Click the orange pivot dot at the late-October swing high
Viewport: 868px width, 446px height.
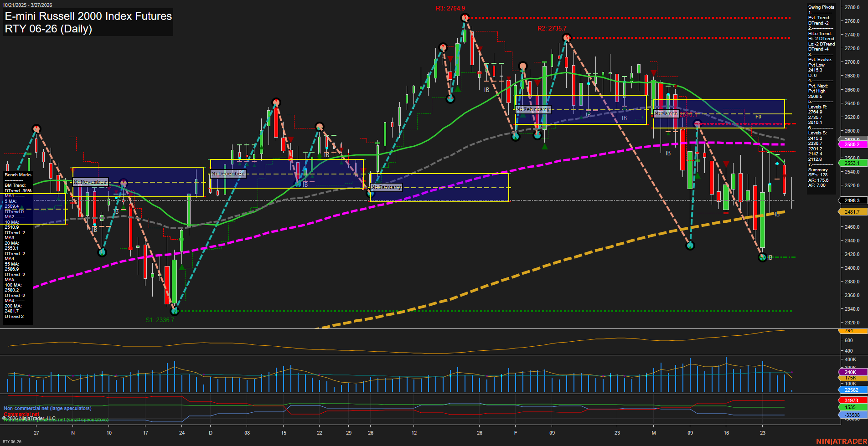pos(36,129)
